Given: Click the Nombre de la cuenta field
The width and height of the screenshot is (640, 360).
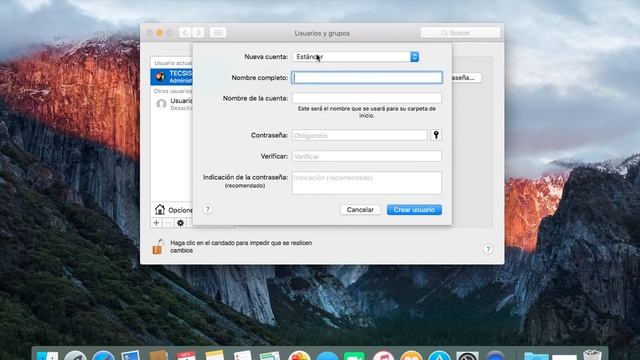Looking at the screenshot, I should click(x=367, y=98).
